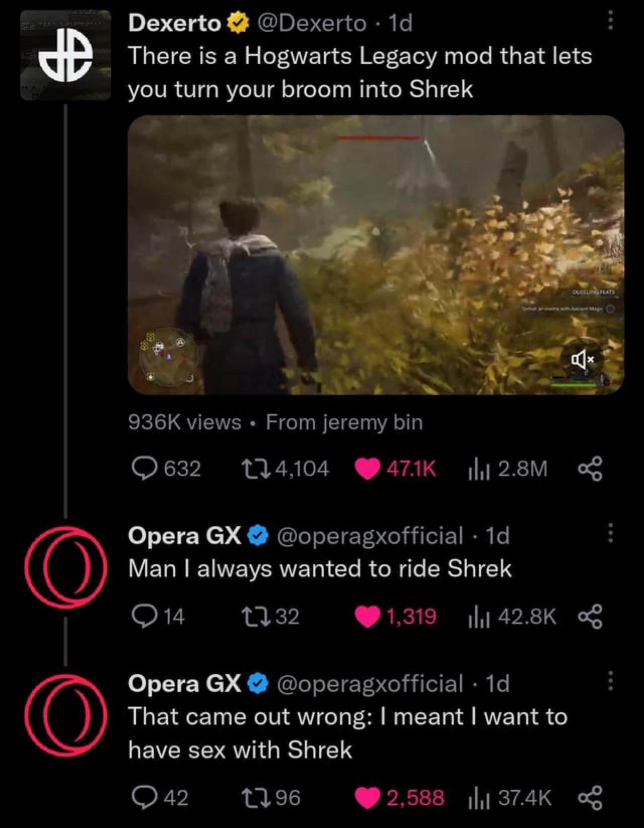Open more options on Dexerto's tweet
Viewport: 644px width, 828px height.
[609, 21]
